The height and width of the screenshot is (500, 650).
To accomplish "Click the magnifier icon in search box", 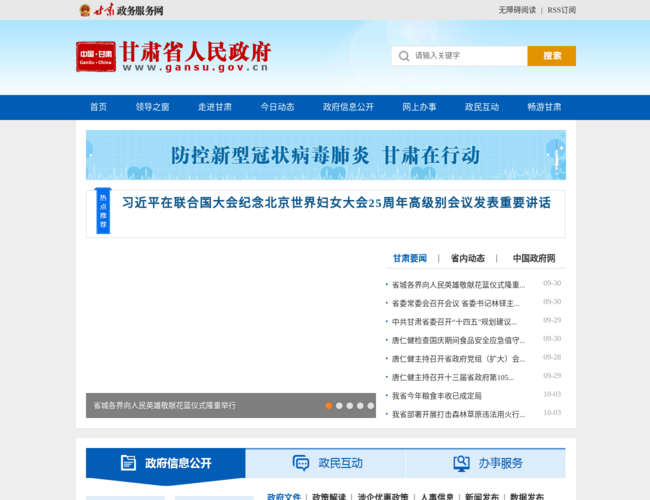I will [x=403, y=56].
